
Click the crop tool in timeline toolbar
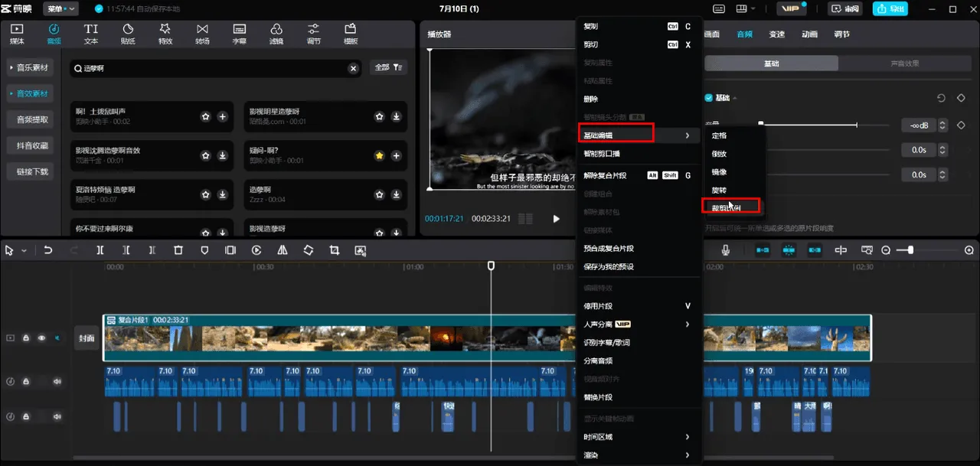coord(335,250)
